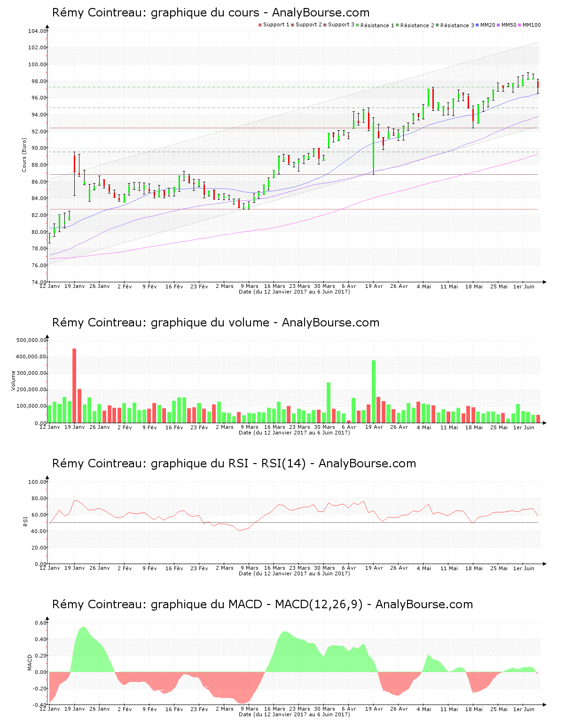Click '25 Mai' date on MACD chart axis

499,709
